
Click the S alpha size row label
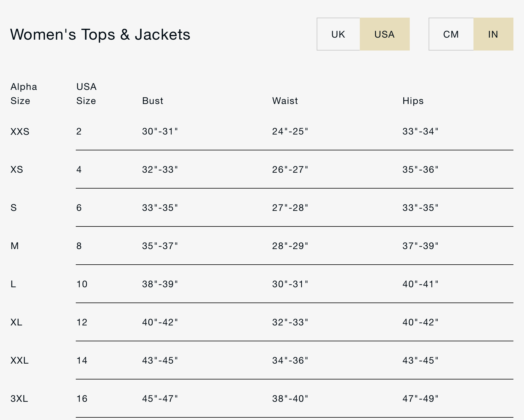(14, 208)
